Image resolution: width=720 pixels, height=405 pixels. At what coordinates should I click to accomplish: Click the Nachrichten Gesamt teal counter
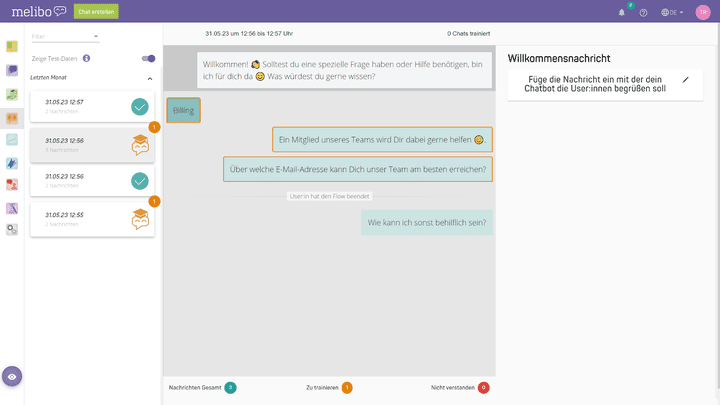click(230, 387)
